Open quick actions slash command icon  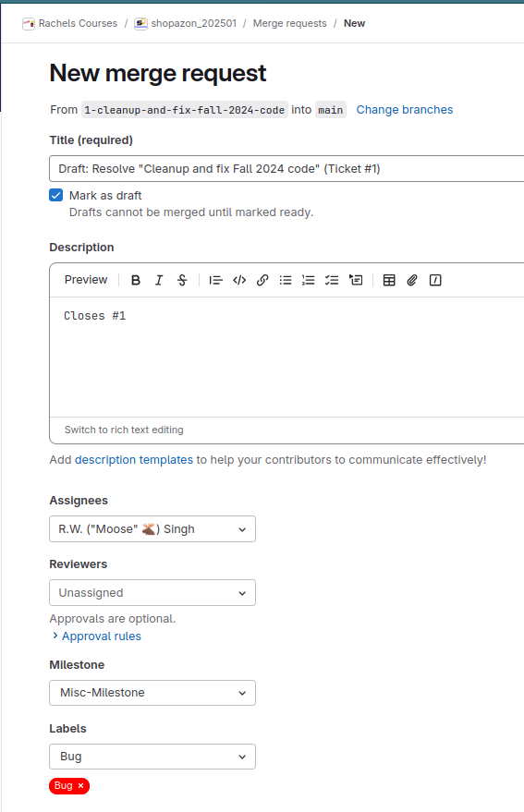pos(435,280)
